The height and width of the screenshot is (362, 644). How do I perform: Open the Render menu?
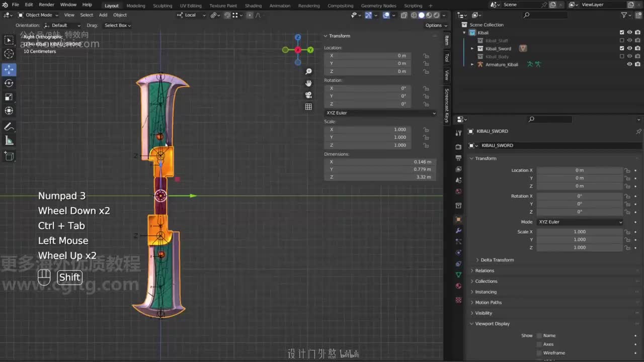(46, 5)
